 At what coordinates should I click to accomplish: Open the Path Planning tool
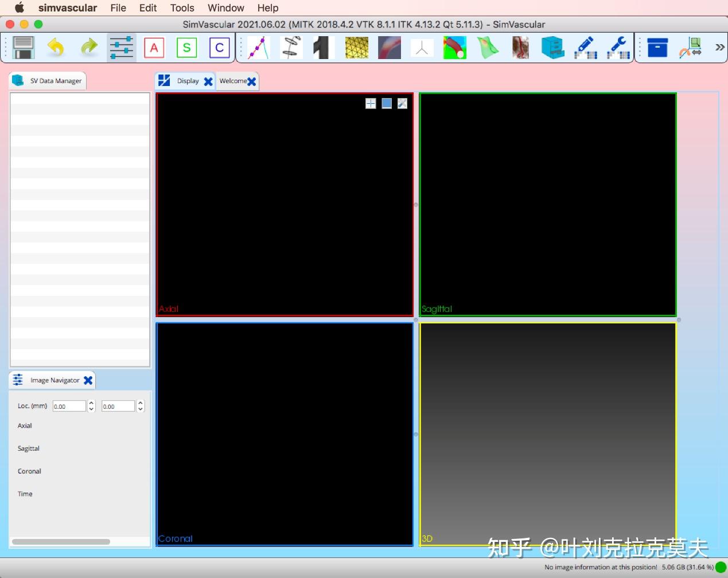[x=259, y=48]
